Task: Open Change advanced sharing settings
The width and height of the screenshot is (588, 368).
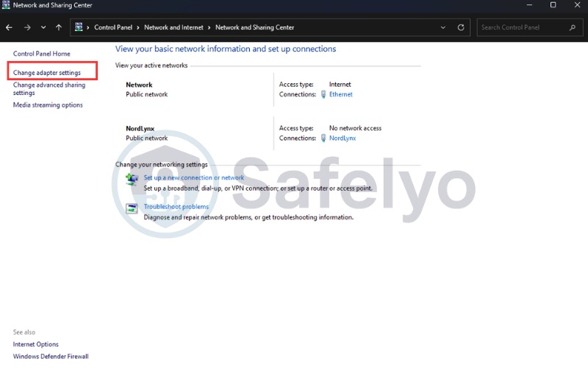Action: [49, 89]
